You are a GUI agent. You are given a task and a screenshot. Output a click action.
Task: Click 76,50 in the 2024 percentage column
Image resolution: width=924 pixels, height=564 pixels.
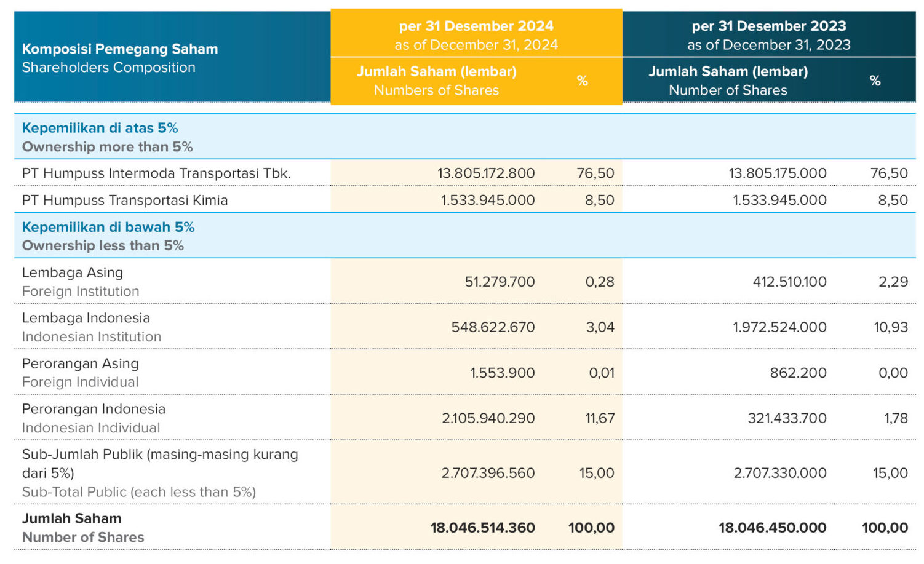595,173
